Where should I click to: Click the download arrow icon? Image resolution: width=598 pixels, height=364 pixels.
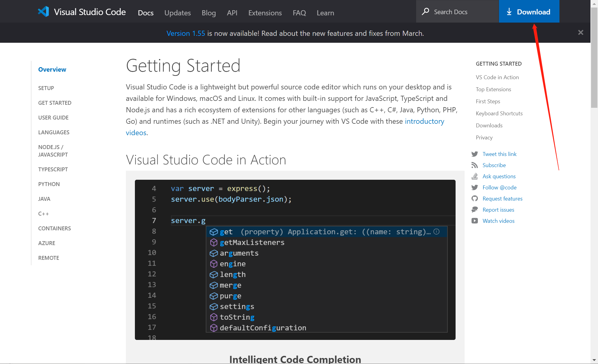pos(509,12)
